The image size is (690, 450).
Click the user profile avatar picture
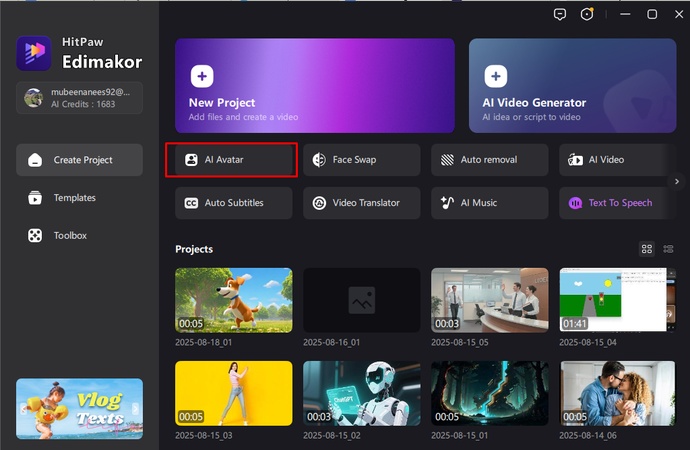[x=33, y=98]
